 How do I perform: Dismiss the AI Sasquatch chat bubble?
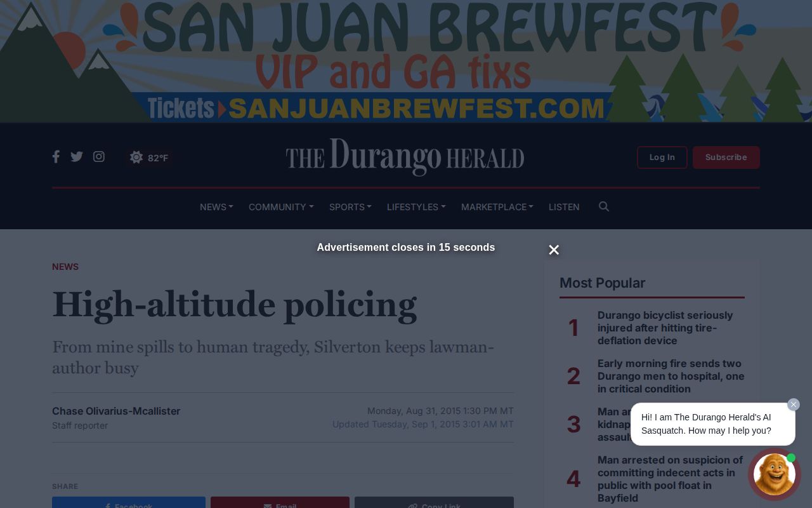(794, 404)
